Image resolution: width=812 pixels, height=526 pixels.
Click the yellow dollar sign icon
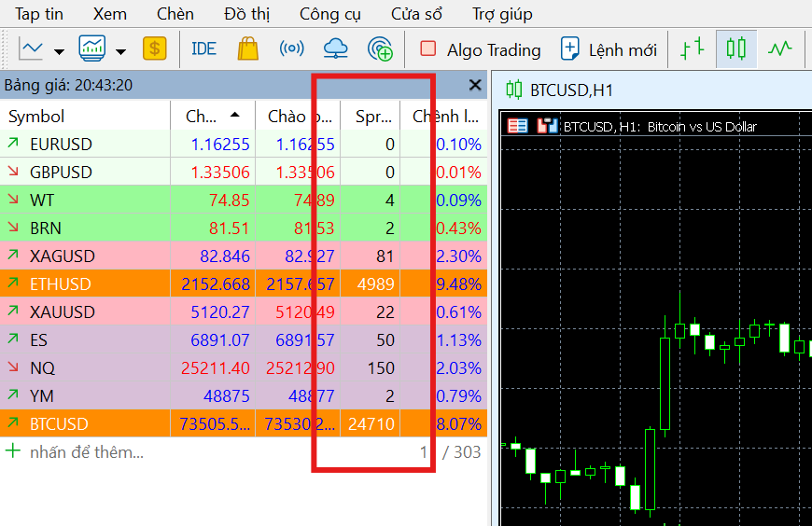point(154,48)
